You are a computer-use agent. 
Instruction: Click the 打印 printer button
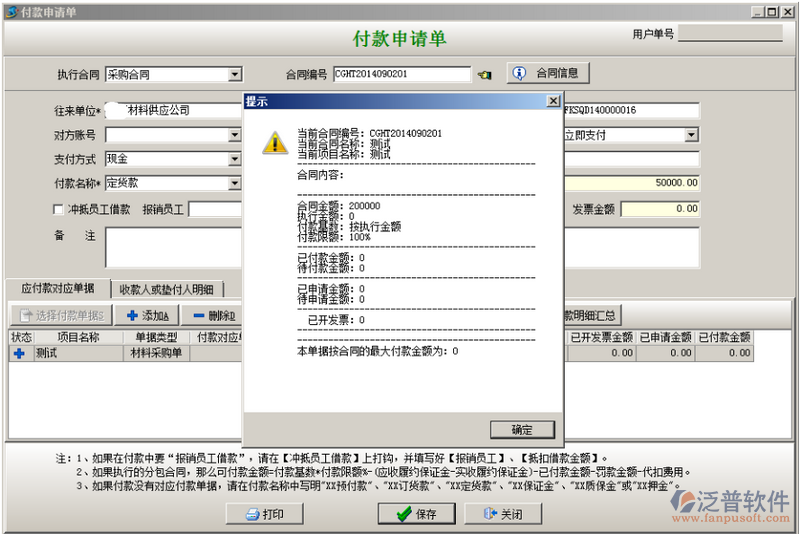point(266,514)
